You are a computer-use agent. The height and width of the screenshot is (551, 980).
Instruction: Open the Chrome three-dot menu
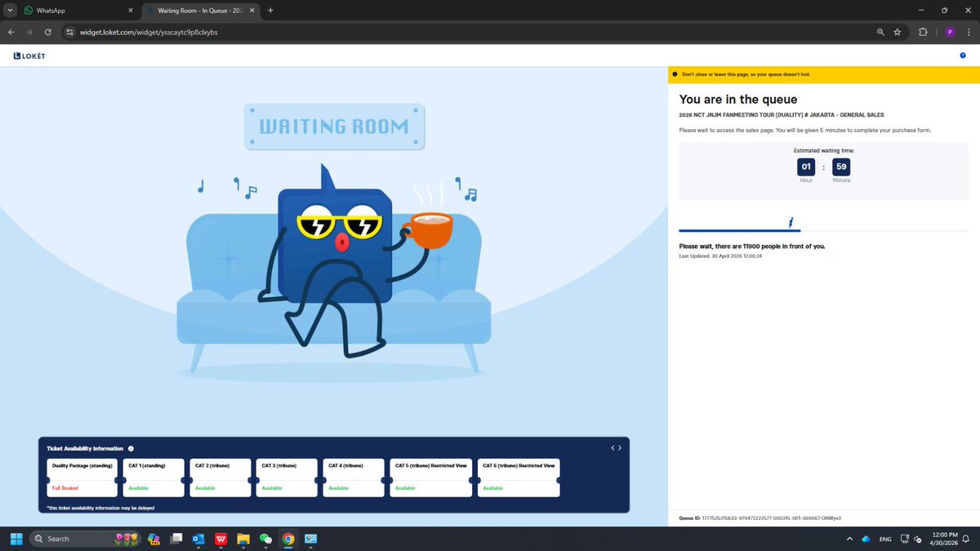point(968,32)
